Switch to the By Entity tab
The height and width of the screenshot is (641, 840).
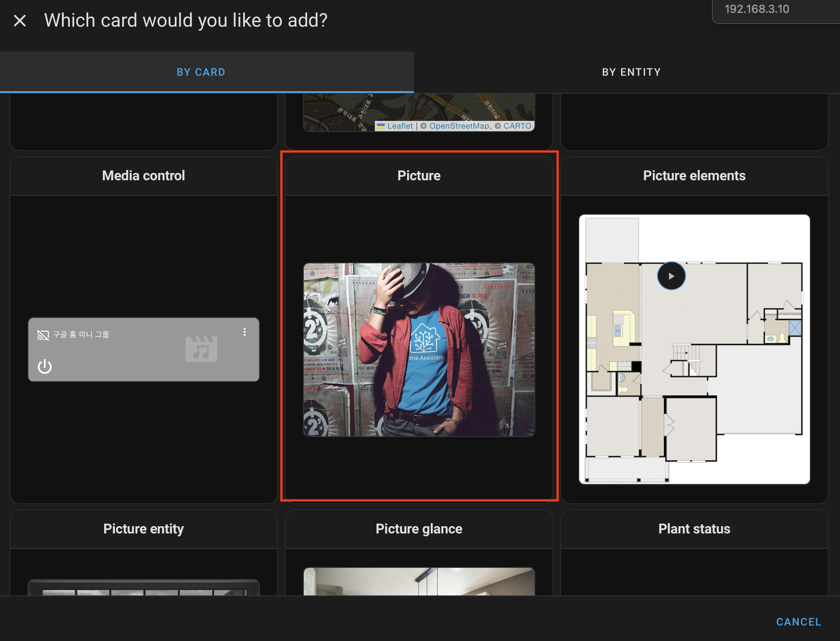631,72
